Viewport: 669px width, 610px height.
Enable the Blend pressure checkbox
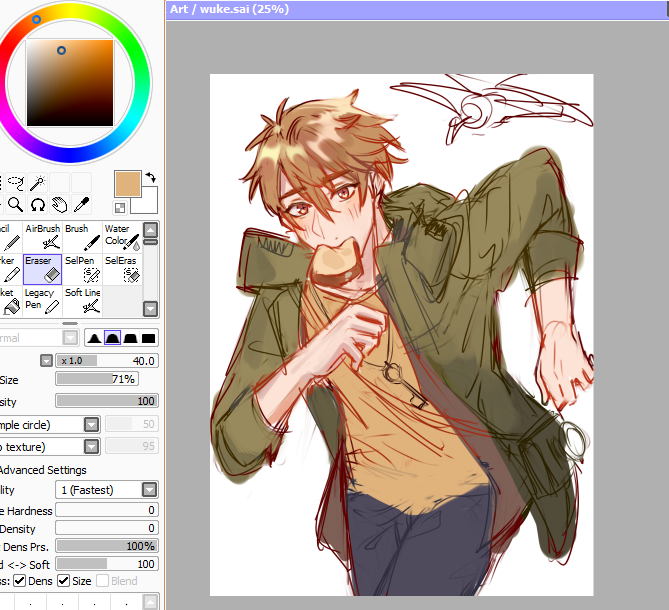(x=102, y=581)
